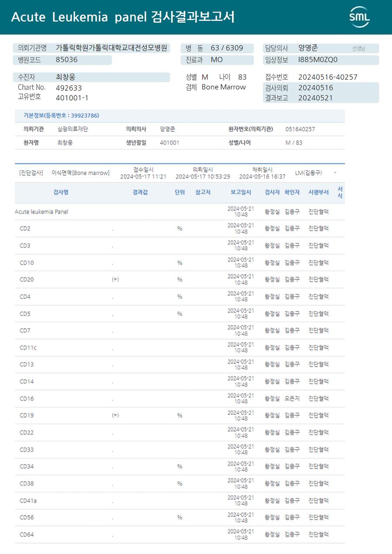The height and width of the screenshot is (554, 392).
Task: Click collection time 2024-05-16 16:37
Action: (x=262, y=177)
